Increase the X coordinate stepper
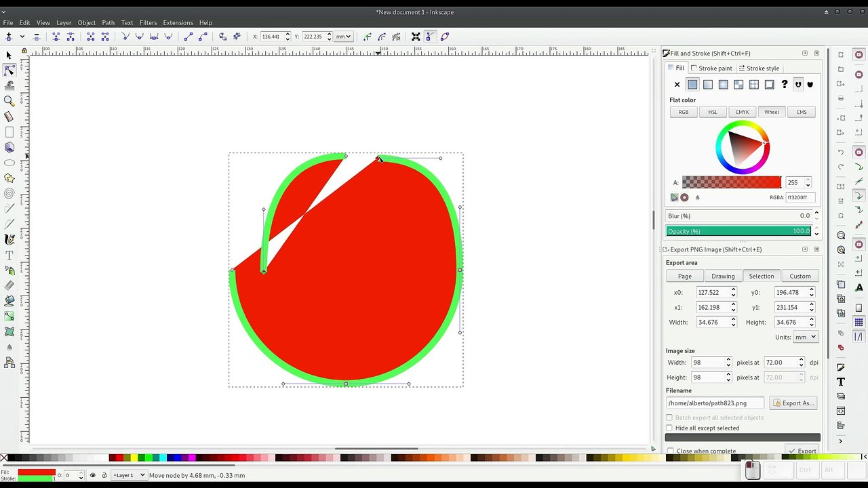The height and width of the screenshot is (488, 868). point(288,34)
